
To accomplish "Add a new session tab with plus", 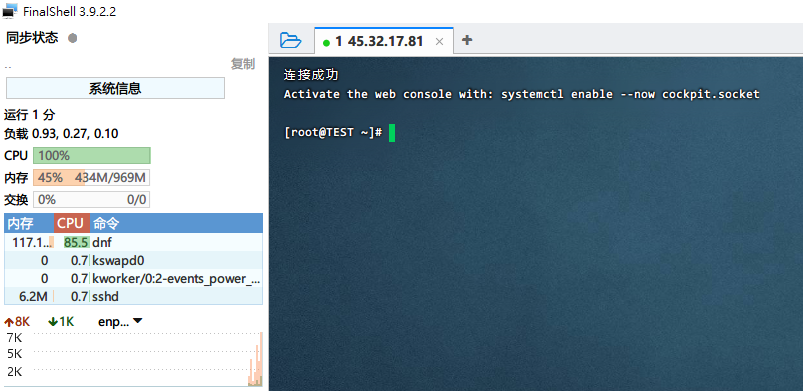I will (467, 40).
